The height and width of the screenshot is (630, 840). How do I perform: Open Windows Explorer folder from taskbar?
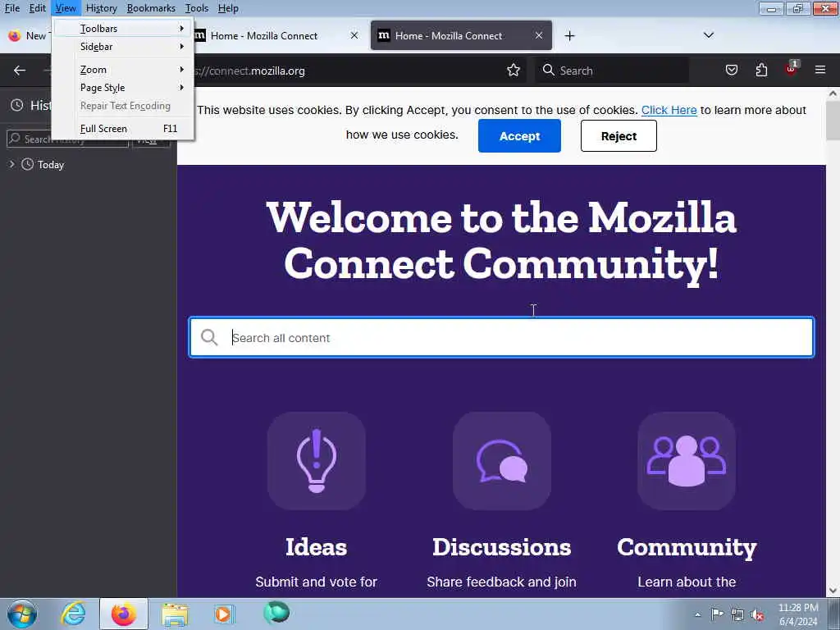(x=176, y=614)
